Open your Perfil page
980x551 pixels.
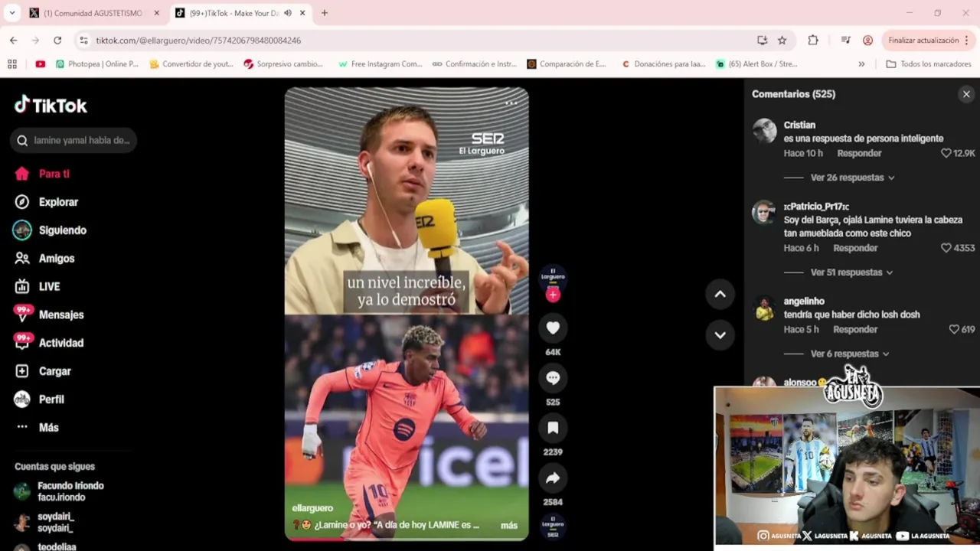coord(40,399)
